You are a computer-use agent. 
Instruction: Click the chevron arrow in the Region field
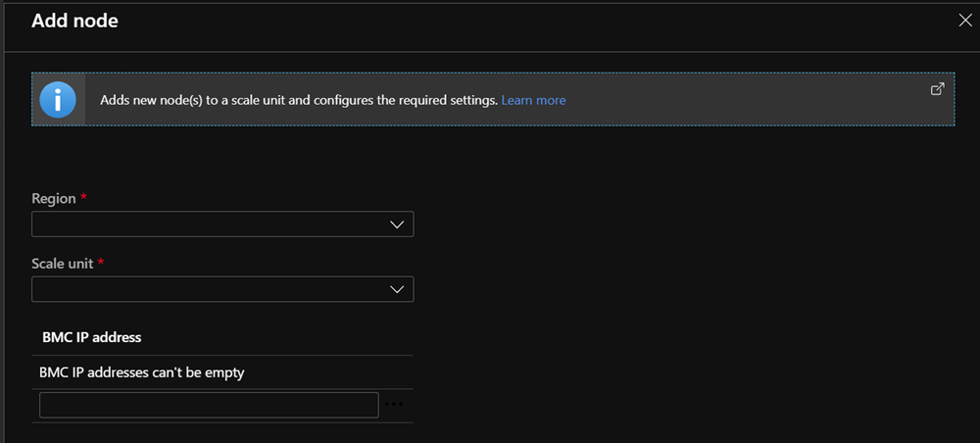(x=397, y=224)
